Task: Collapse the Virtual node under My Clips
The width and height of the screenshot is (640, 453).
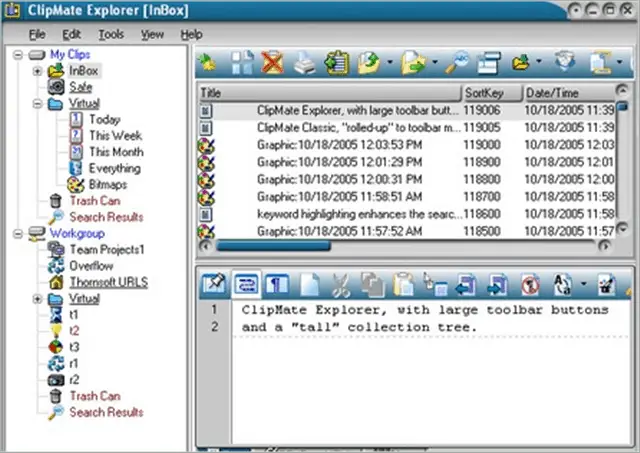Action: tap(37, 104)
